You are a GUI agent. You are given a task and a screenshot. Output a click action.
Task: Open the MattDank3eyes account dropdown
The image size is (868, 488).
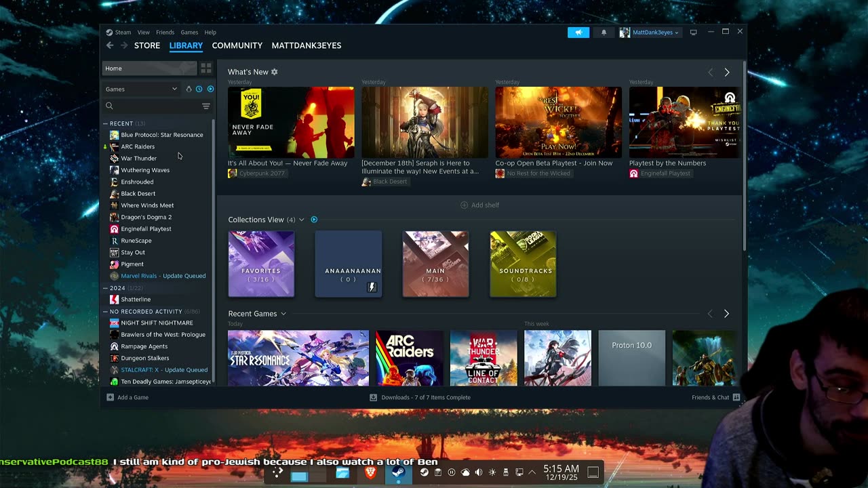point(649,33)
